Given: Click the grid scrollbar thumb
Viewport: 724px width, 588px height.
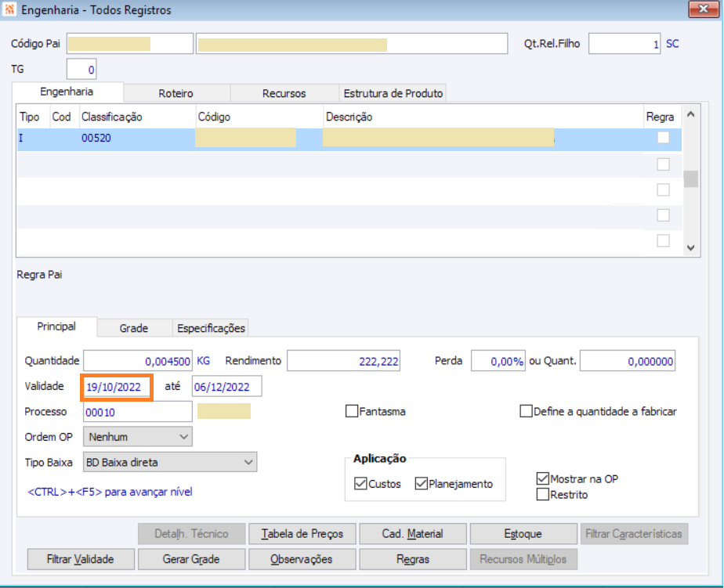Looking at the screenshot, I should (691, 179).
